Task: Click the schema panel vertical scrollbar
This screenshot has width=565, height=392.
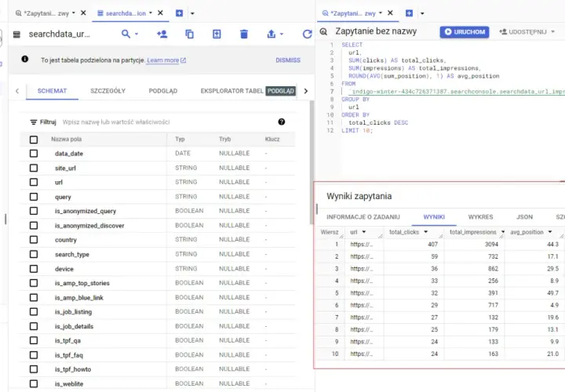Action: (312, 162)
